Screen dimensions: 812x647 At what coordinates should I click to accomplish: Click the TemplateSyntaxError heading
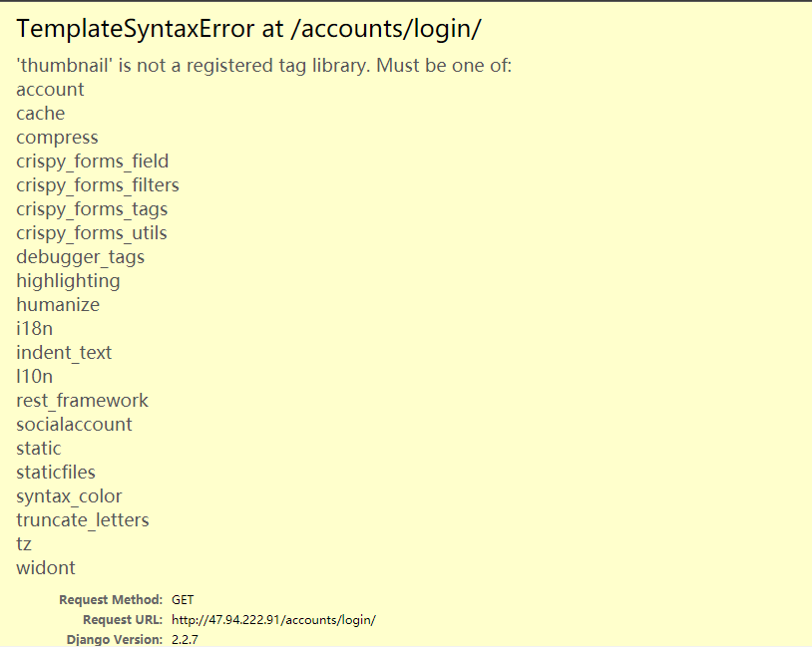point(248,29)
